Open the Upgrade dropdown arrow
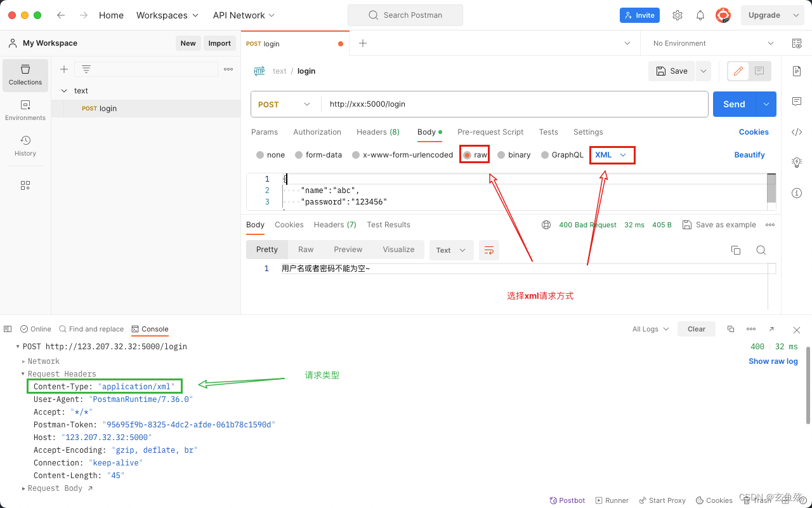Screen dimensions: 812x508 pyautogui.click(x=797, y=15)
